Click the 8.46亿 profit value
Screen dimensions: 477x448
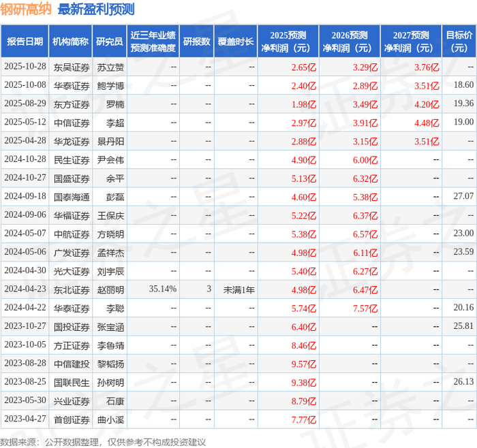(x=304, y=345)
